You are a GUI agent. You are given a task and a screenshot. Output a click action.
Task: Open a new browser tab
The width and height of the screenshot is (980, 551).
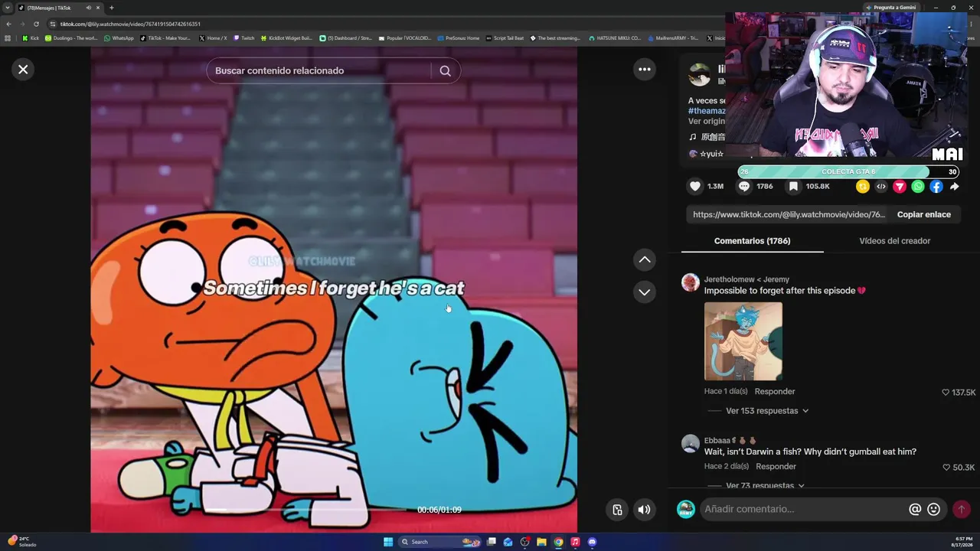(112, 8)
